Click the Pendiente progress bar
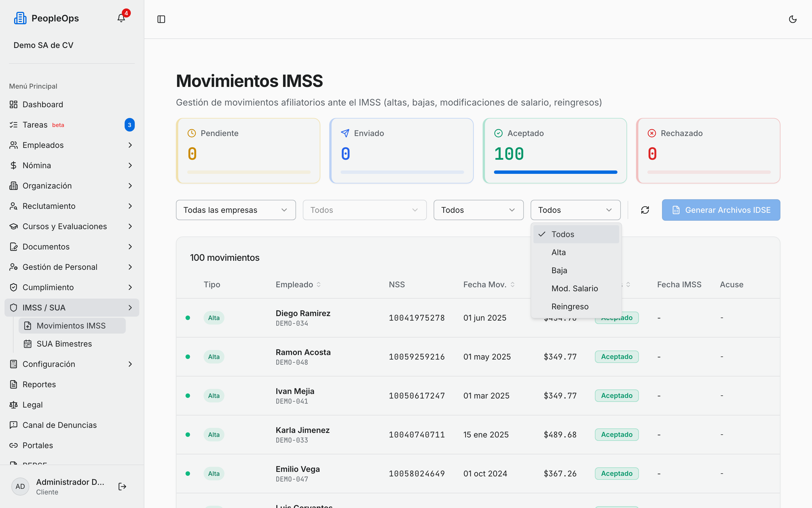 [x=249, y=172]
